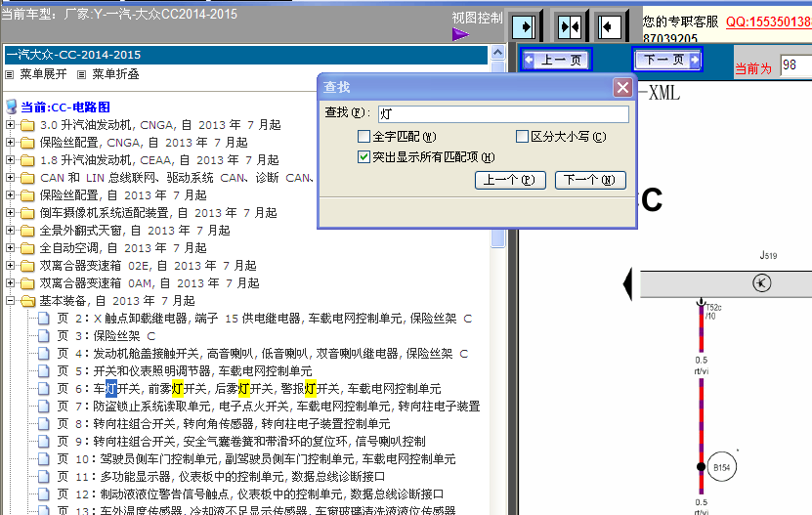812x515 pixels.
Task: Click 下一个 button in find dialog
Action: click(590, 181)
